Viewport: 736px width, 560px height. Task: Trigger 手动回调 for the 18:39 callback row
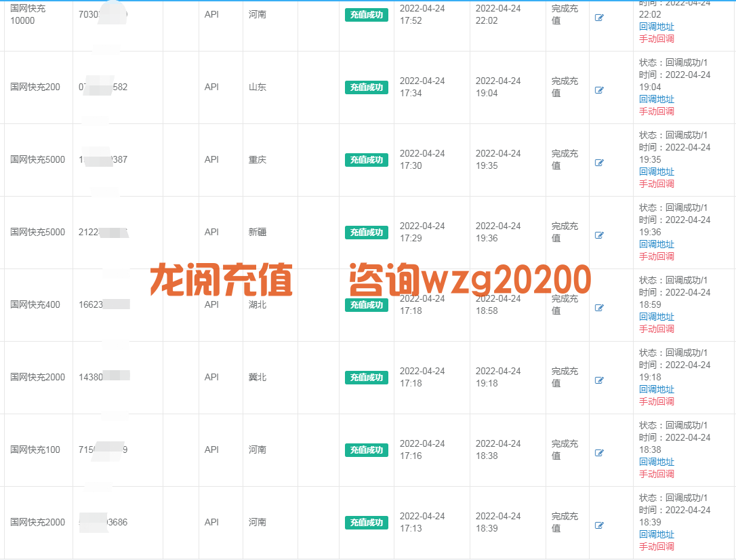(656, 546)
